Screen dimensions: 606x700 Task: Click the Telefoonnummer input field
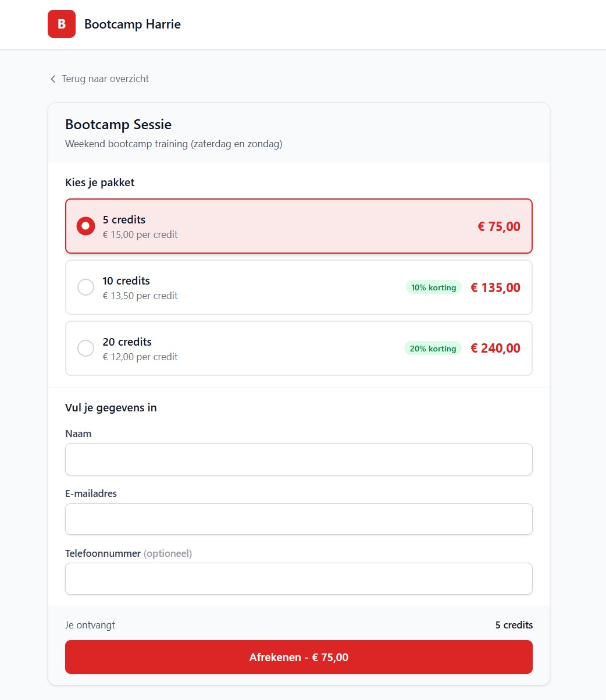298,578
